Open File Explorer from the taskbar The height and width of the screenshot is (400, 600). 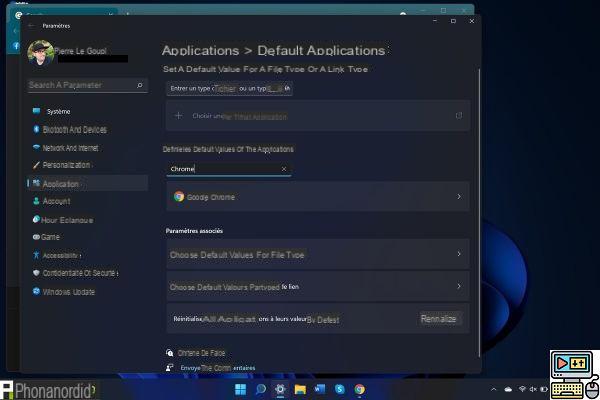click(x=300, y=389)
